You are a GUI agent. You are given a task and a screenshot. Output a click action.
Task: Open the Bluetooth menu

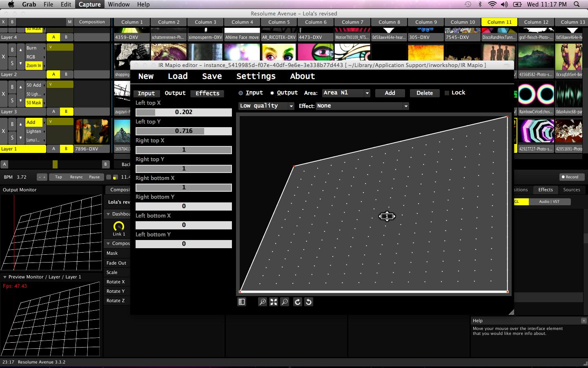(480, 4)
